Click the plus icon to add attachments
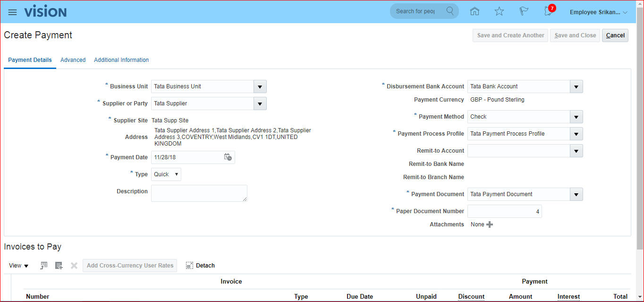Screen dimensions: 644x302 point(490,224)
